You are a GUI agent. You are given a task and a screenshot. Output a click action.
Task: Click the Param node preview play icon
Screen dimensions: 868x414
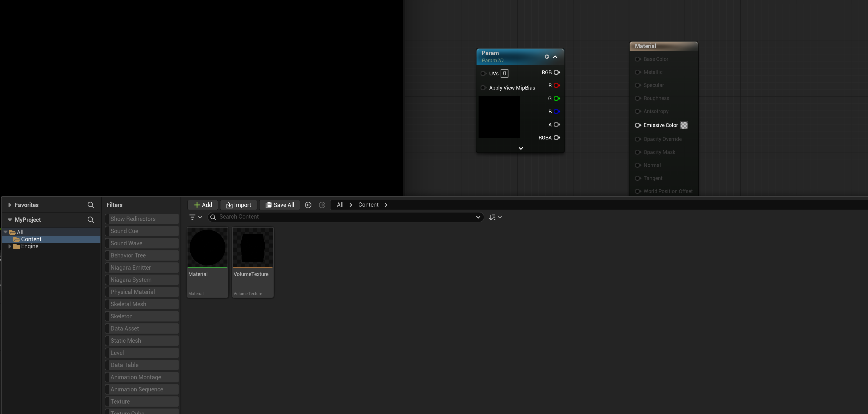547,57
